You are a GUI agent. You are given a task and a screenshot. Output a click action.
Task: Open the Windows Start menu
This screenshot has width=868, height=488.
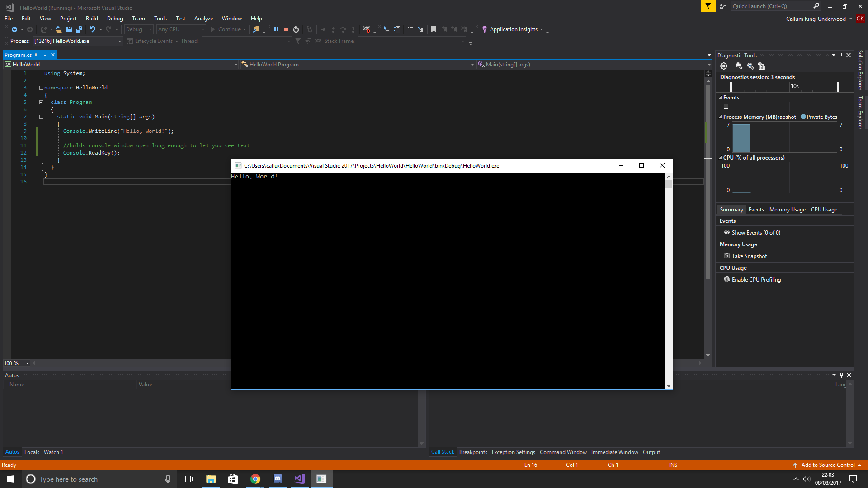[x=11, y=479]
